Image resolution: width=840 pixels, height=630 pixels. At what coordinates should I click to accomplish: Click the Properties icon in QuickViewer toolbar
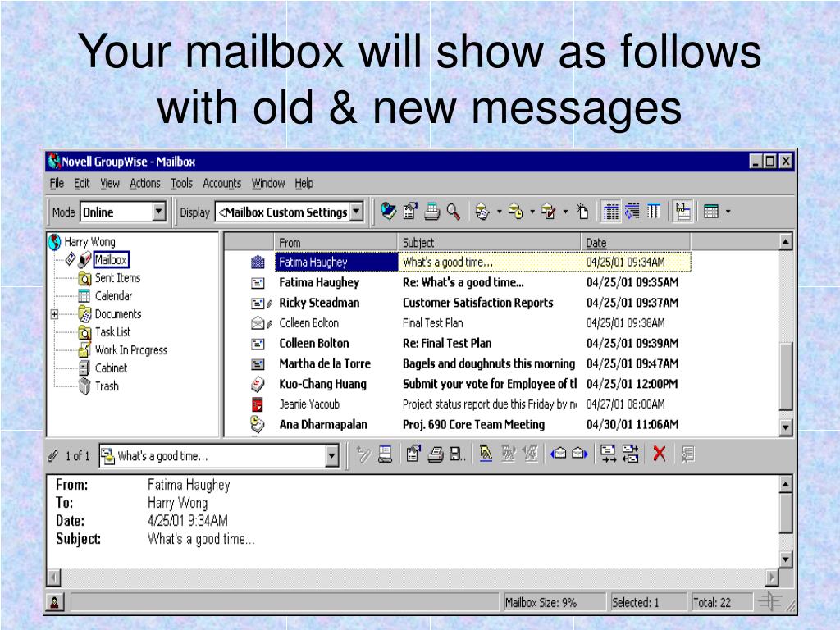(413, 454)
